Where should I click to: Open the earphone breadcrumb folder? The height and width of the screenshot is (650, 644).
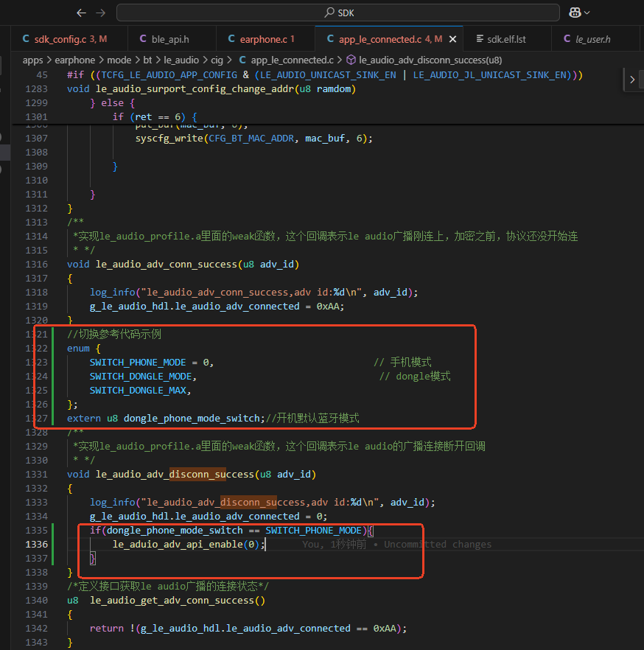pos(74,60)
